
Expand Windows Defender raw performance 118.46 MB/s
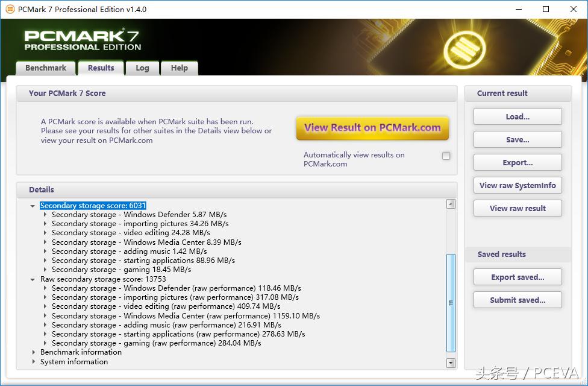pyautogui.click(x=45, y=288)
